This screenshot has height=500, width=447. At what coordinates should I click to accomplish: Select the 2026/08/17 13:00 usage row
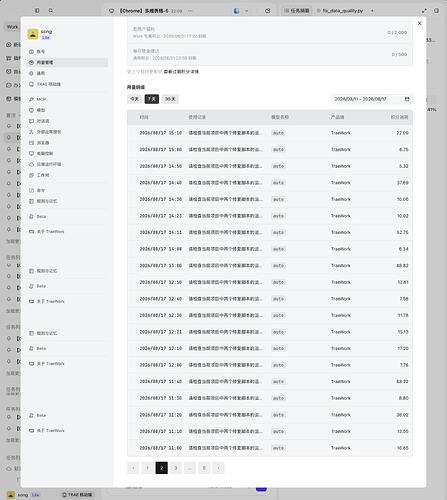tap(270, 266)
